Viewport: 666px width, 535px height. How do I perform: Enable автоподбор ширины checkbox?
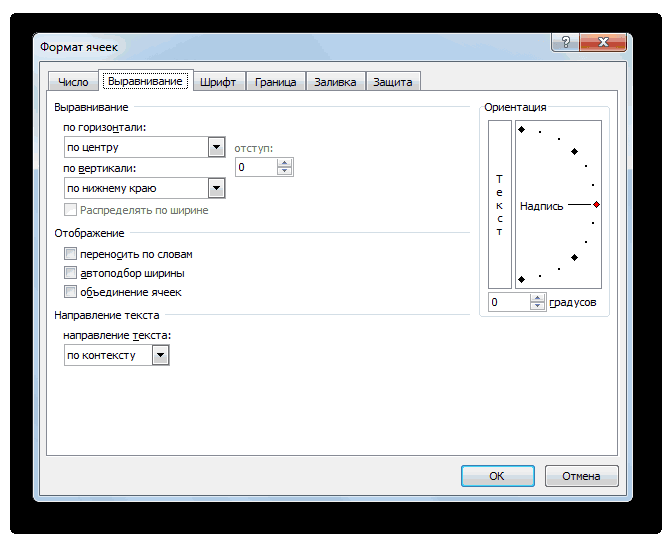[70, 273]
